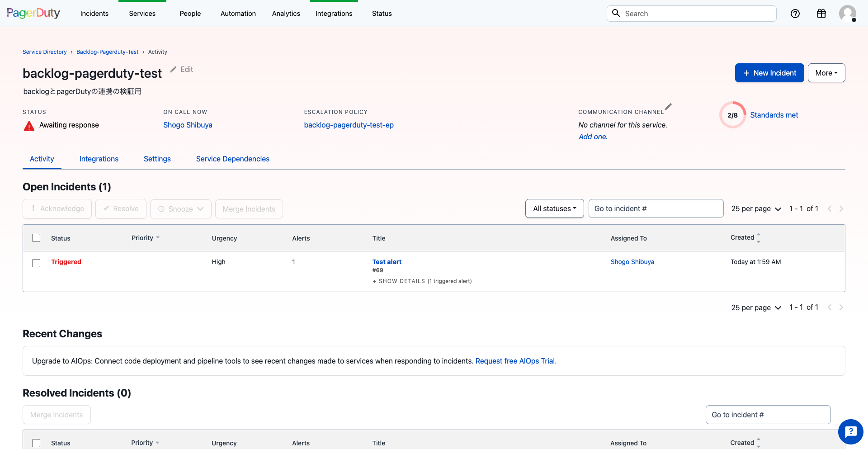Click the search magnifier icon

coord(616,13)
